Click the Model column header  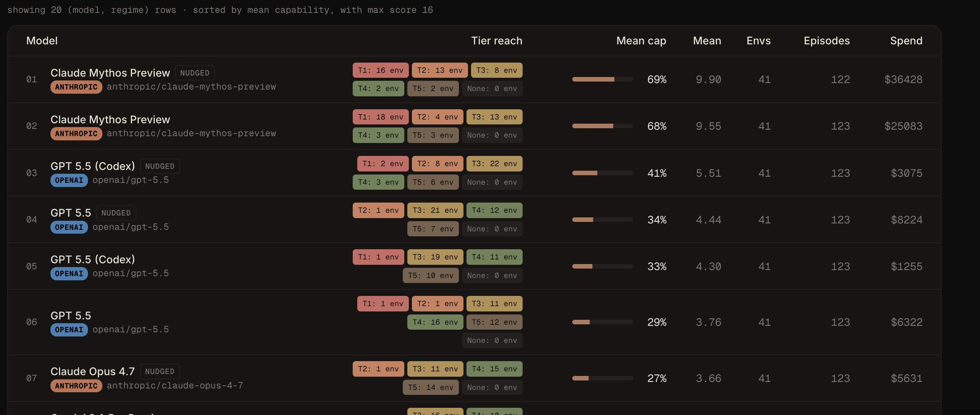point(42,41)
